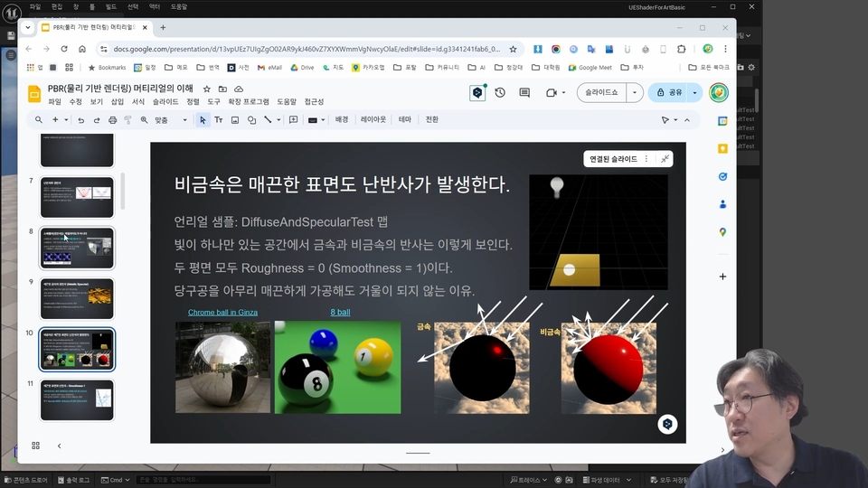This screenshot has height=488, width=868.
Task: Open the Cmd dropdown in Unreal status bar
Action: 116,480
